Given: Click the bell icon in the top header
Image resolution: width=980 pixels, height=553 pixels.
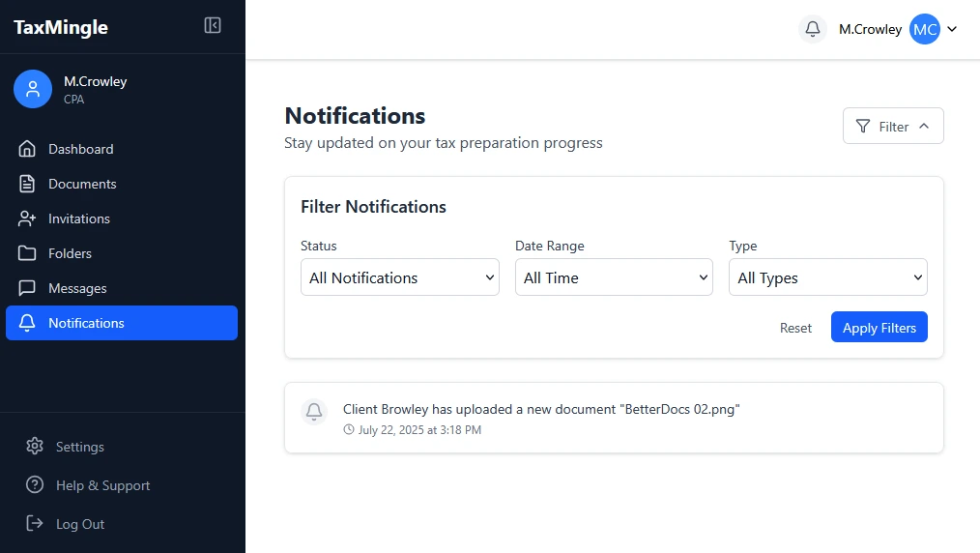Looking at the screenshot, I should click(x=813, y=29).
